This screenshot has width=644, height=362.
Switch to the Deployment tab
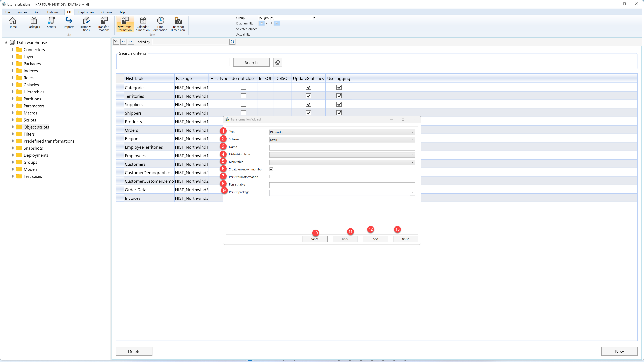(86, 12)
